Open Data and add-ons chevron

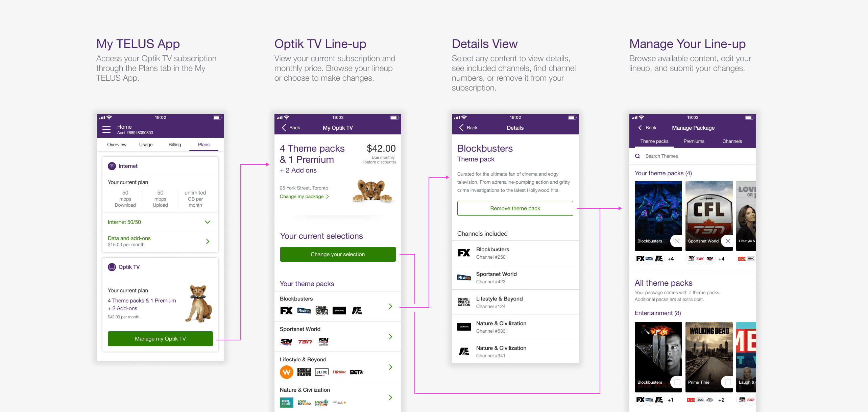(208, 241)
